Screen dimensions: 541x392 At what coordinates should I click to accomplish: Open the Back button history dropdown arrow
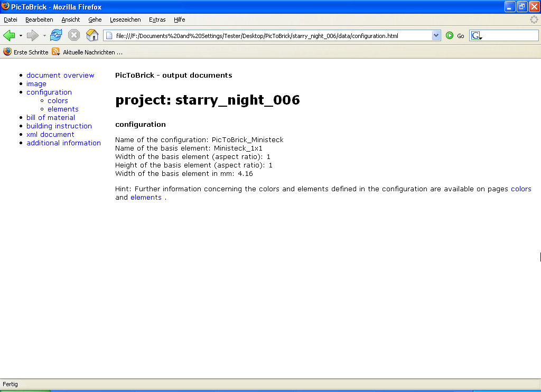[x=21, y=35]
